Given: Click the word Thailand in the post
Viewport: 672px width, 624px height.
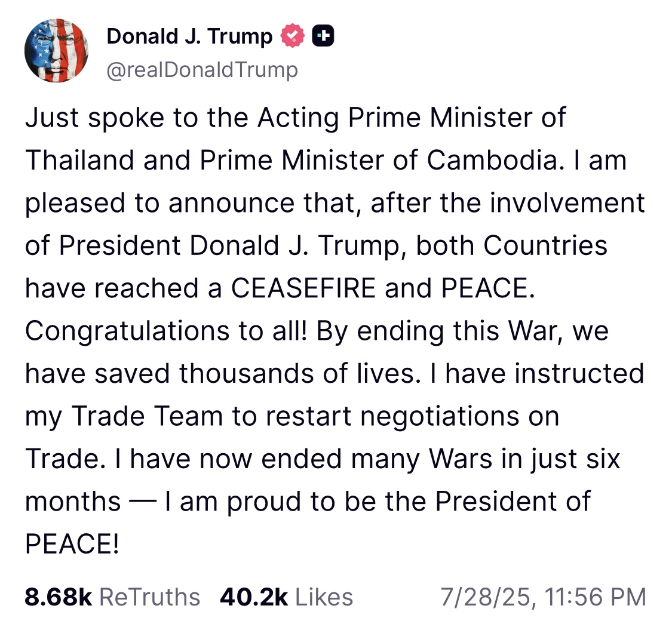Looking at the screenshot, I should (x=79, y=160).
